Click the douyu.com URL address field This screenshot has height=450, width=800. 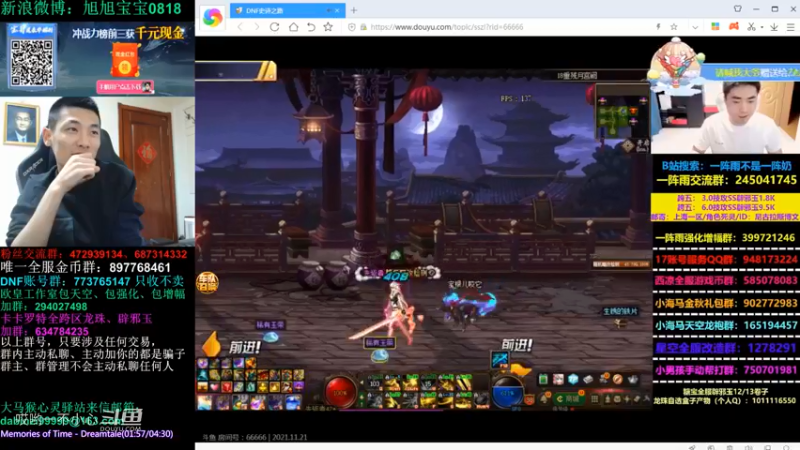coord(446,27)
